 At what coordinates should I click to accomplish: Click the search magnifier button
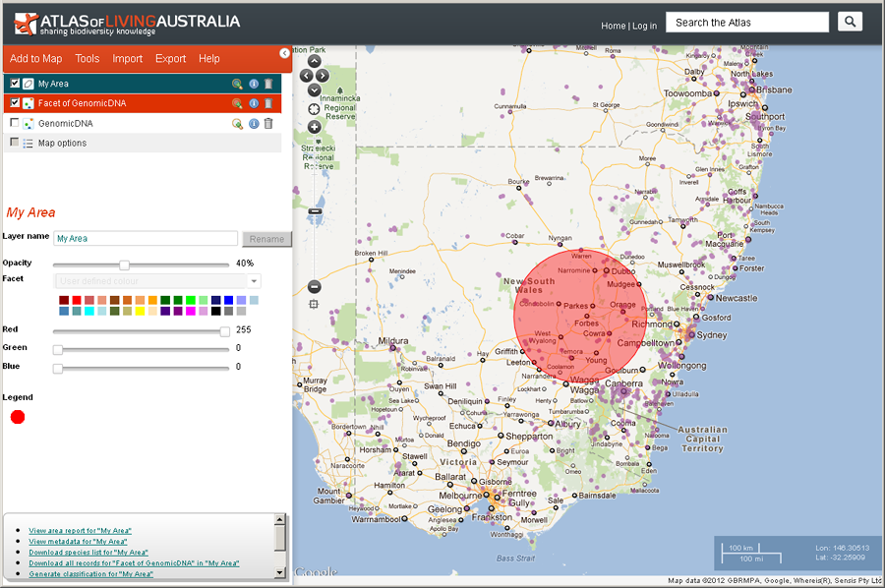[x=850, y=22]
